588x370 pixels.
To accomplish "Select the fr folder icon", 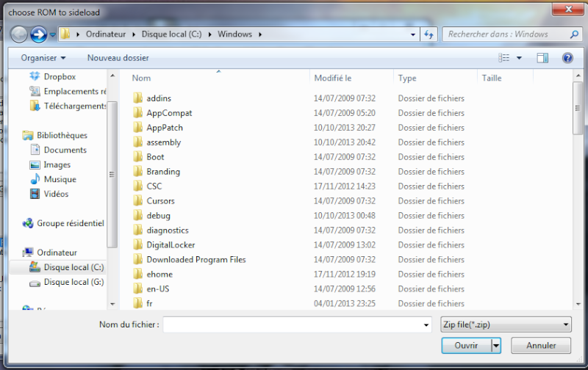I will tap(137, 303).
